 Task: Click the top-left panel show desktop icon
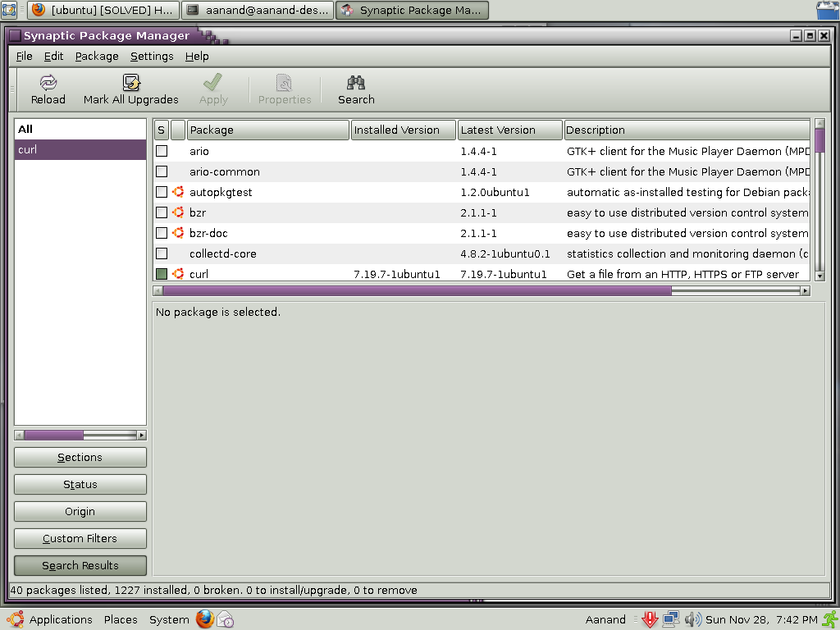pyautogui.click(x=9, y=10)
